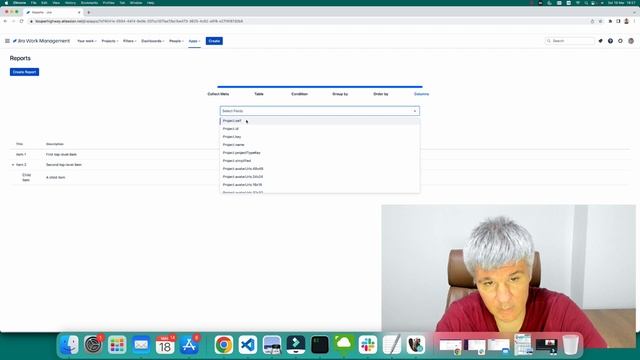The image size is (640, 360).
Task: Open a new Chrome tab
Action: [x=89, y=12]
